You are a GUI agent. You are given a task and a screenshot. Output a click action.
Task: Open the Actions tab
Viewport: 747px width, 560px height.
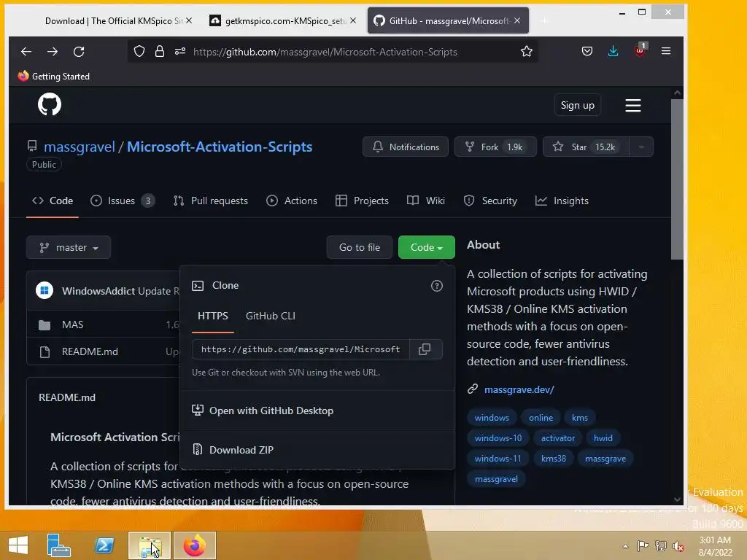click(x=292, y=201)
